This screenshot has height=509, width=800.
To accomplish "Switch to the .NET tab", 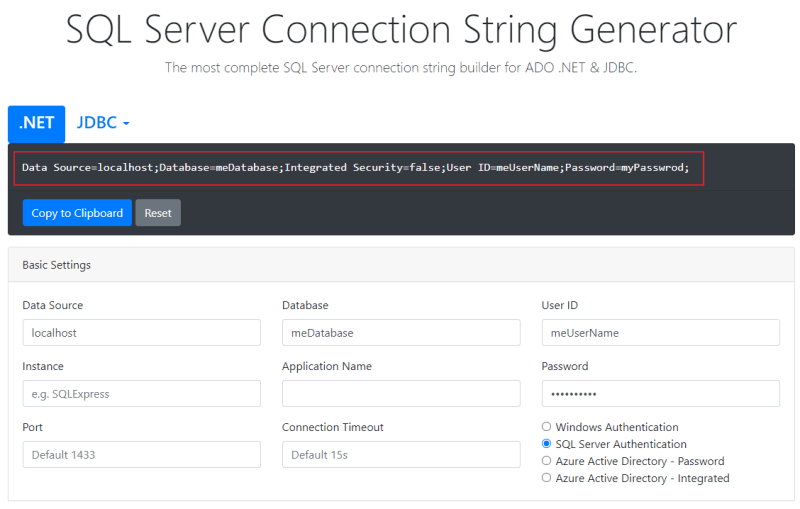I will 36,123.
